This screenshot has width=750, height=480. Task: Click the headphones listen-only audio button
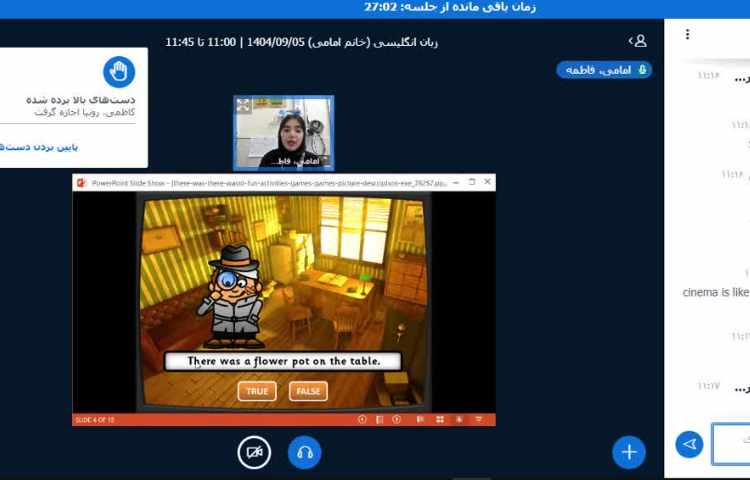click(305, 452)
